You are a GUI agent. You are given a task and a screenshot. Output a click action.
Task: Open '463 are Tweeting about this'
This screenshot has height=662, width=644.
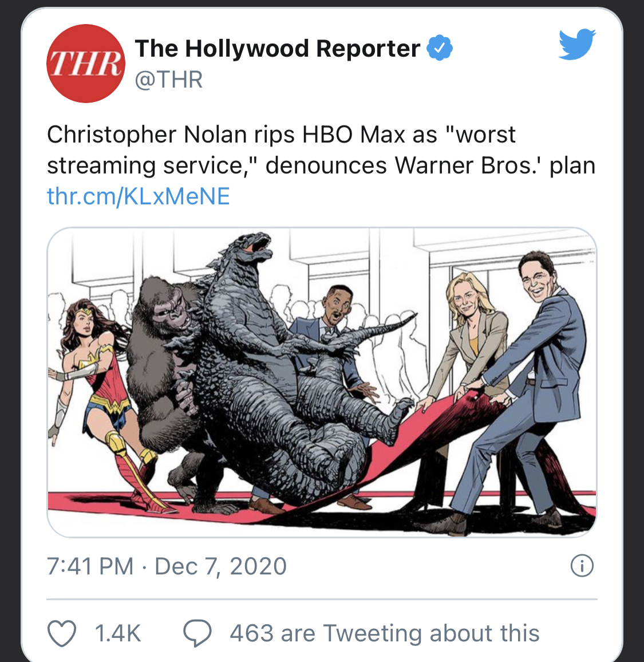click(x=385, y=633)
